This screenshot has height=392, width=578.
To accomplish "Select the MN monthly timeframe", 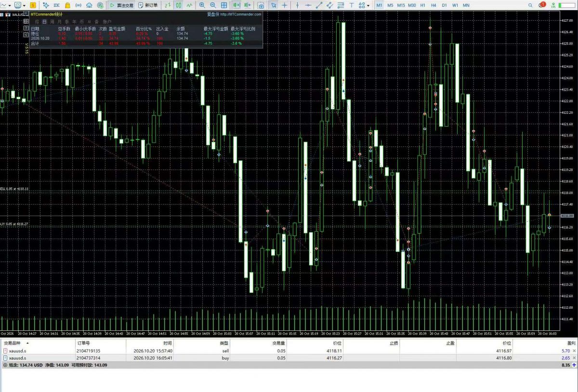I will click(x=466, y=5).
